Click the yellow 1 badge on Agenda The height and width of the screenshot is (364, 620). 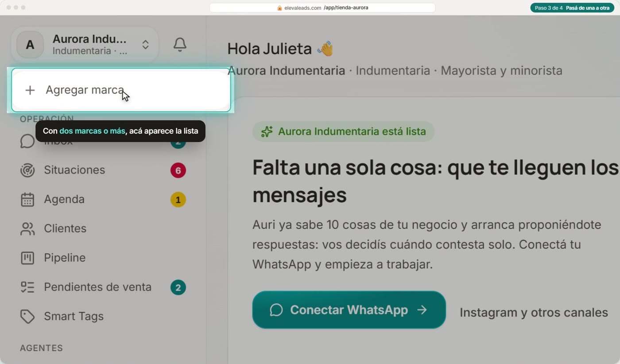click(178, 200)
